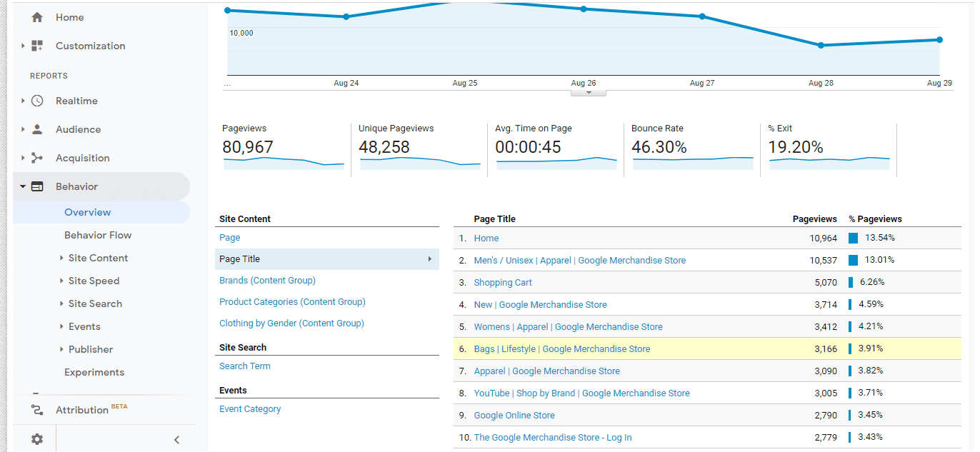
Task: Select Clothing by Gender (Content Group) link
Action: (291, 323)
